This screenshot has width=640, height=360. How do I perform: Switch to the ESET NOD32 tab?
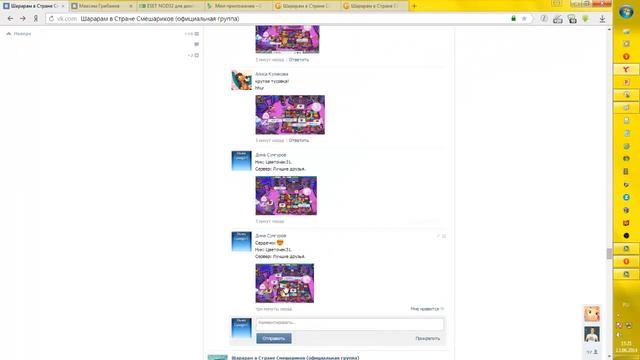[x=170, y=6]
